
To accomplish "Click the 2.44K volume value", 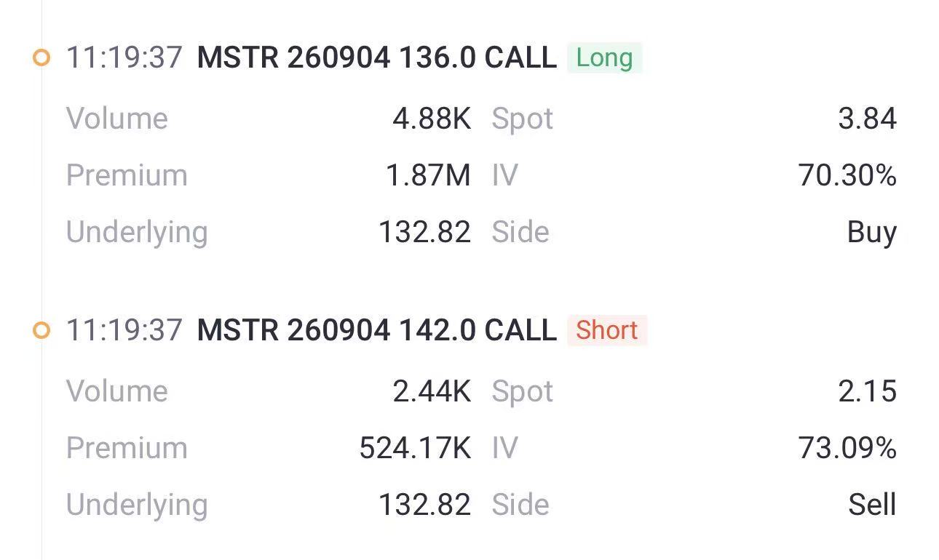I will point(432,391).
